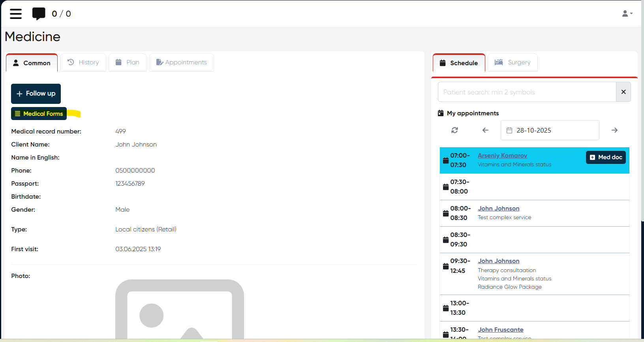
Task: Open the chat messages icon
Action: click(x=39, y=14)
